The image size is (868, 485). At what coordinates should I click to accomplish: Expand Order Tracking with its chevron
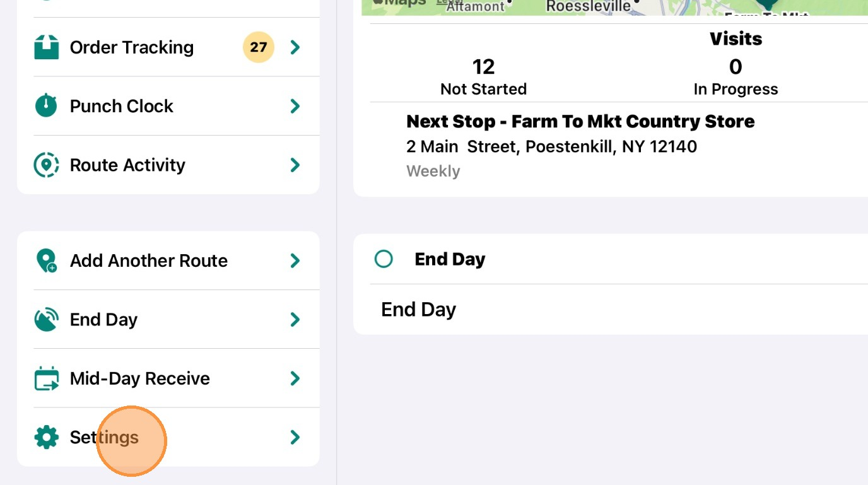295,47
